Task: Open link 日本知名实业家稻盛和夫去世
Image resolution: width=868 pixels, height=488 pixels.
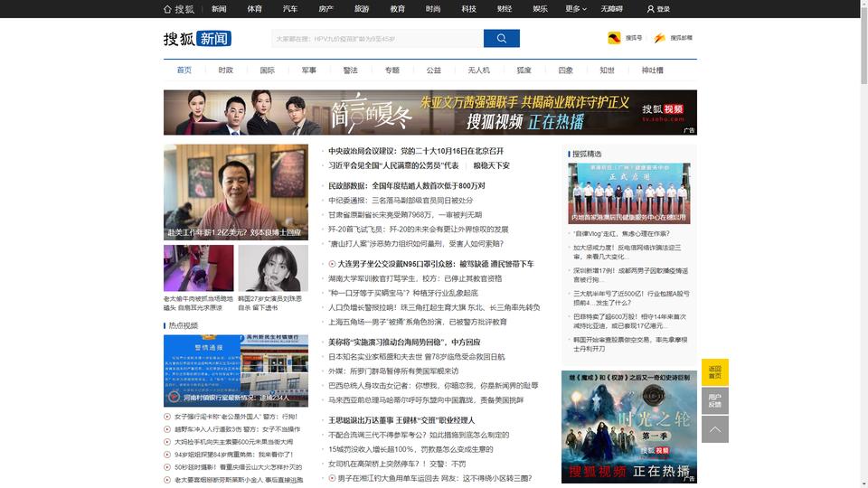Action: [x=416, y=357]
